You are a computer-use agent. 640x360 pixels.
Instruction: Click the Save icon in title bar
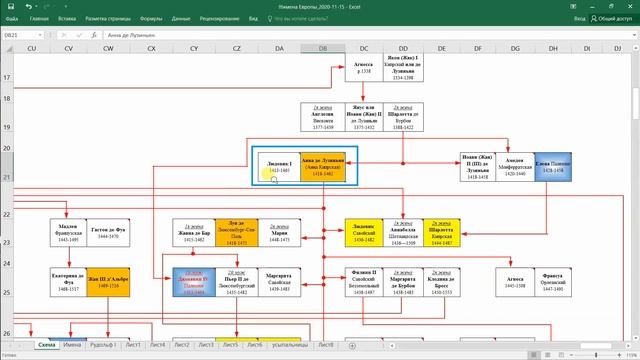coord(11,7)
